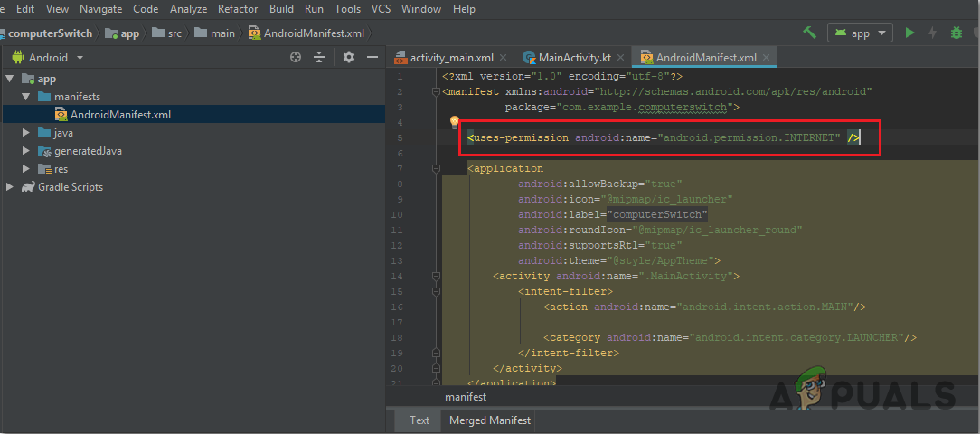Switch to the MainActivity.kt tab

coord(576,57)
